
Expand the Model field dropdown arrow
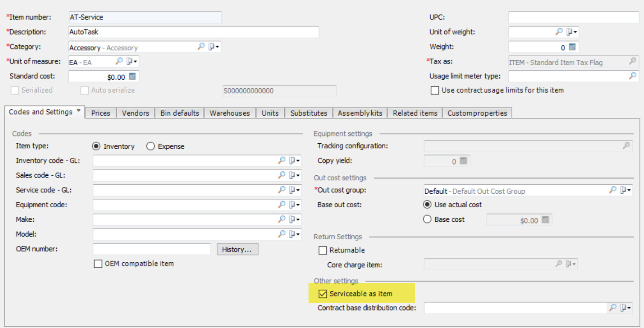[x=297, y=234]
